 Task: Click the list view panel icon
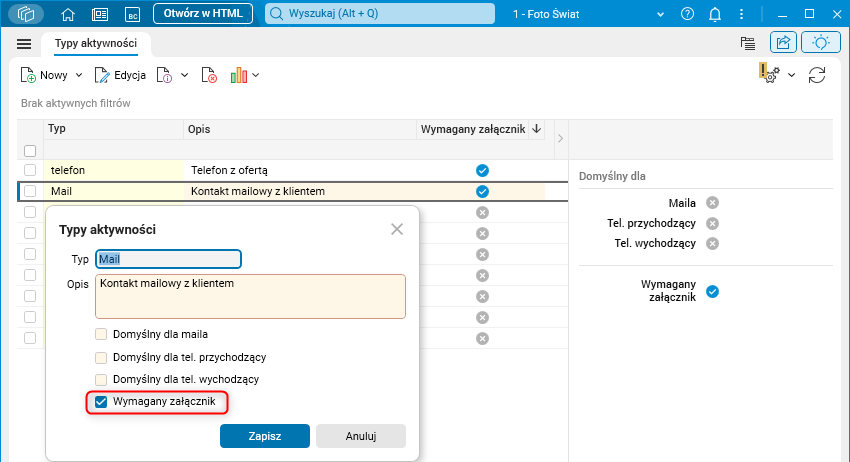click(x=748, y=43)
